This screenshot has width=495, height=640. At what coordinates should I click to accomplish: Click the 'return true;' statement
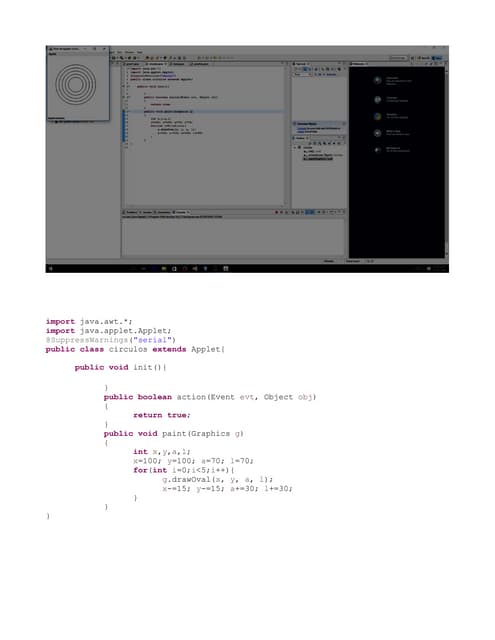pyautogui.click(x=162, y=415)
